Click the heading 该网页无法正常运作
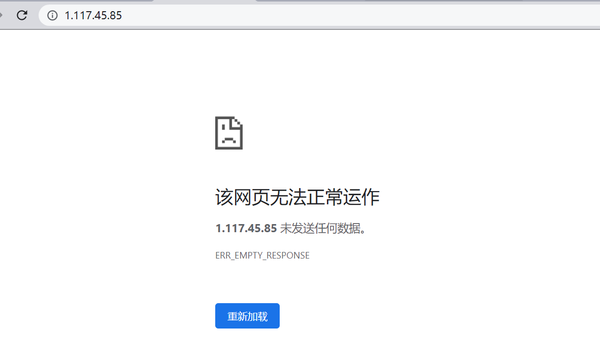 click(x=297, y=197)
